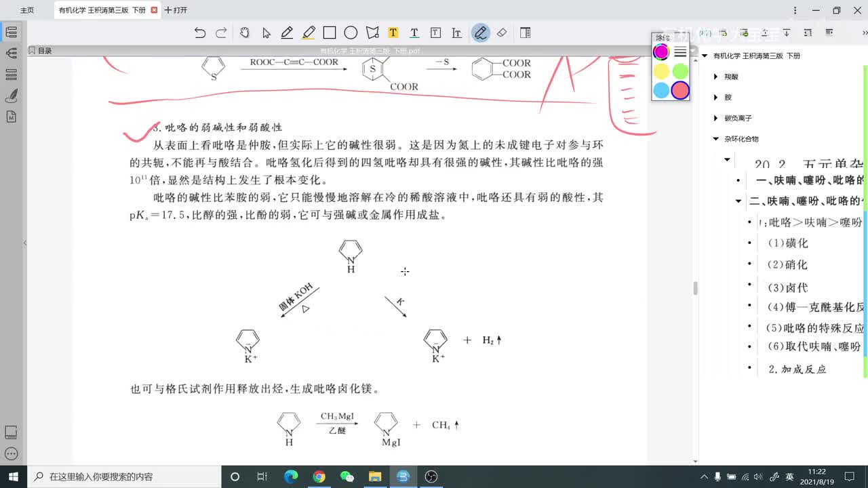Choose the light blue color in pen popup
Viewport: 868px width, 488px height.
[x=661, y=90]
